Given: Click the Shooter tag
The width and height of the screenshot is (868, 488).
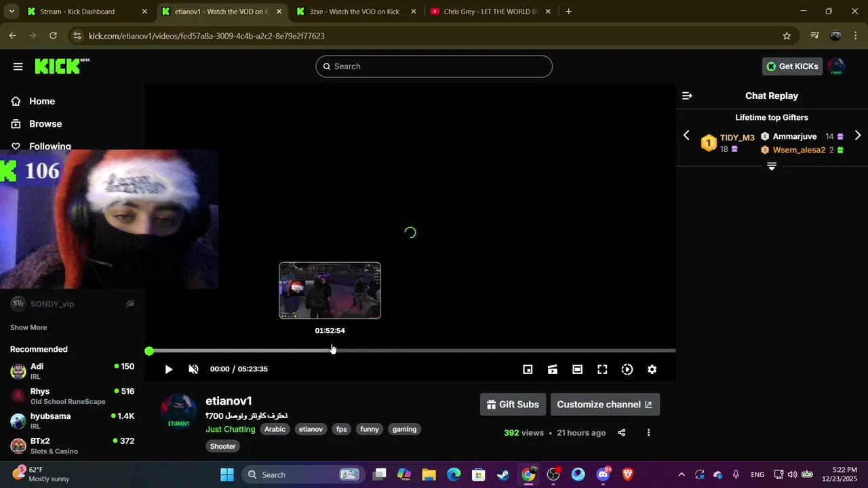Looking at the screenshot, I should coord(223,446).
